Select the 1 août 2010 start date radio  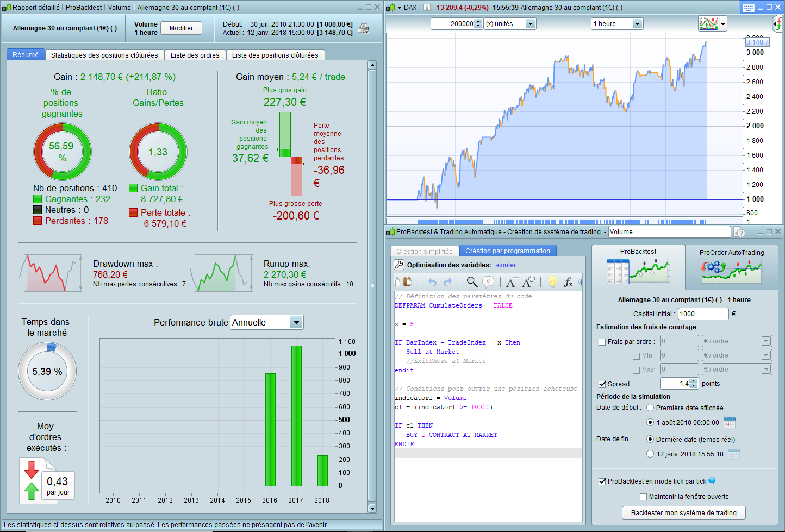(650, 422)
